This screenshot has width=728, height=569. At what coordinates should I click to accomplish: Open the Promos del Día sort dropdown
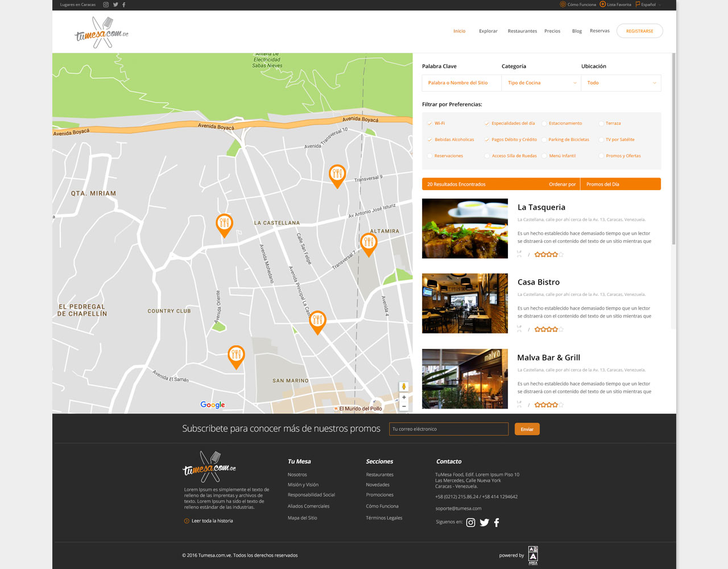[621, 184]
